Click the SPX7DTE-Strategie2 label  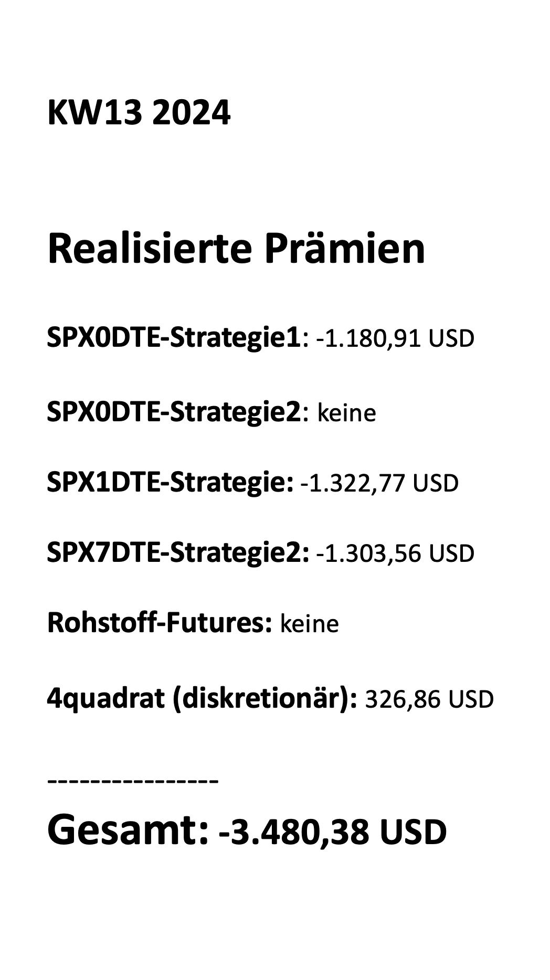[178, 553]
